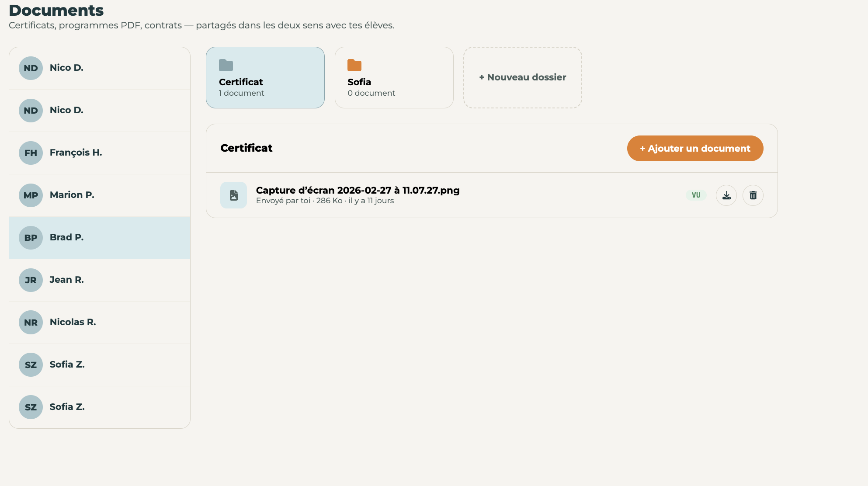Open the Sofia folder card
This screenshot has height=486, width=868.
point(394,77)
